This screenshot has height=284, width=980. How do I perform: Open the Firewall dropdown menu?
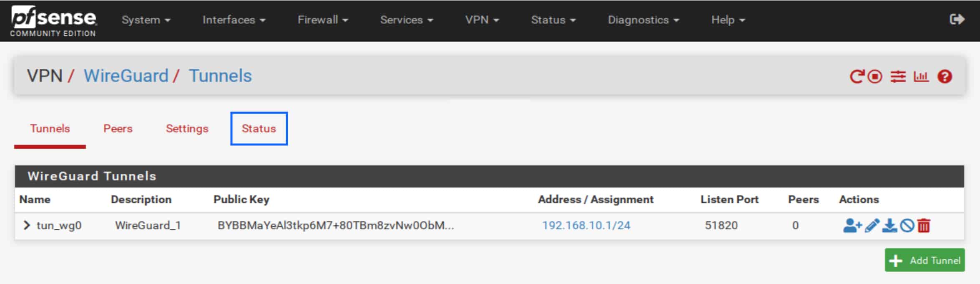[323, 20]
